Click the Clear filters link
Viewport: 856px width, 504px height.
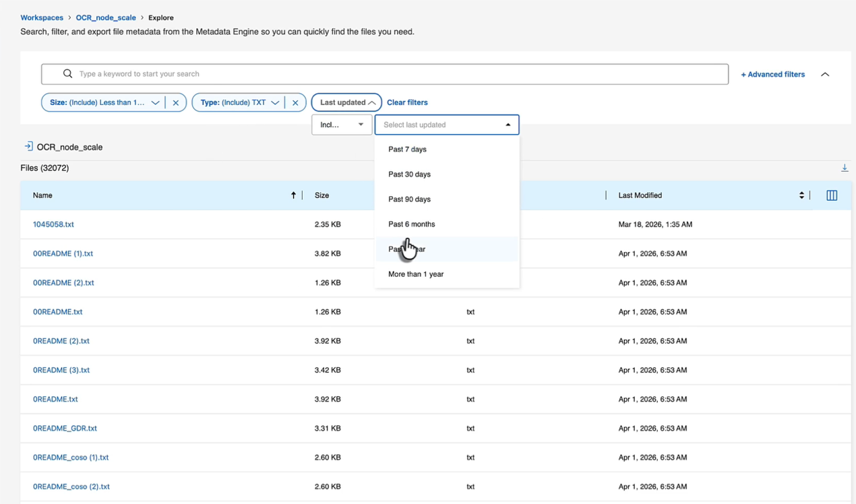tap(407, 102)
